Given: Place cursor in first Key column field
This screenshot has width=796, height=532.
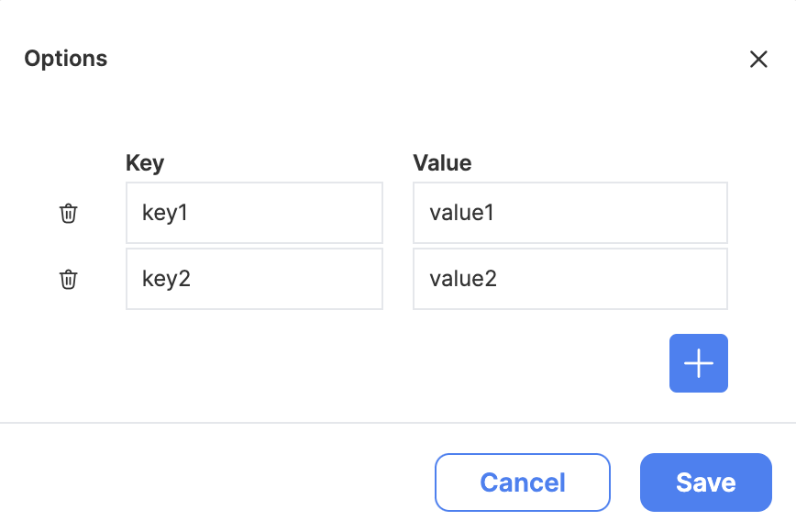Looking at the screenshot, I should click(254, 213).
